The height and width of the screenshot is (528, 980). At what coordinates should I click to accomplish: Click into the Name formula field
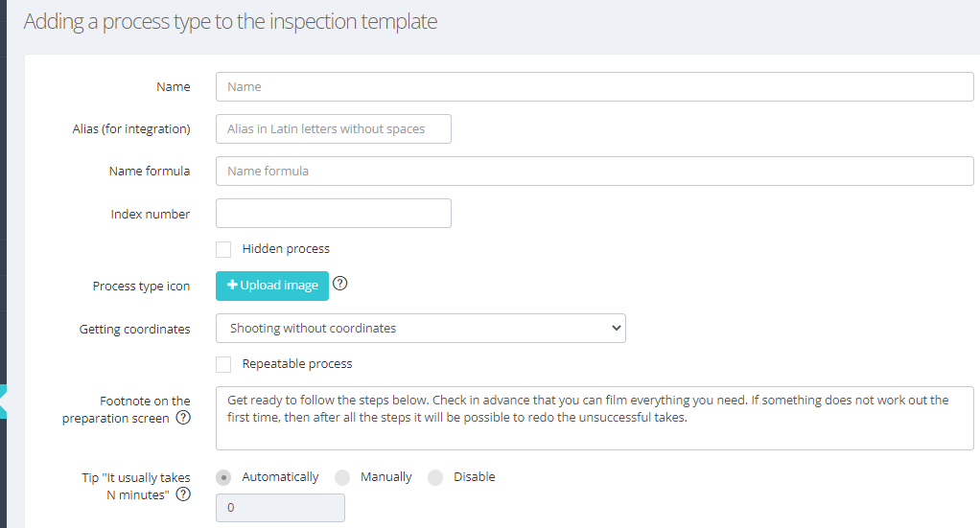(x=595, y=171)
